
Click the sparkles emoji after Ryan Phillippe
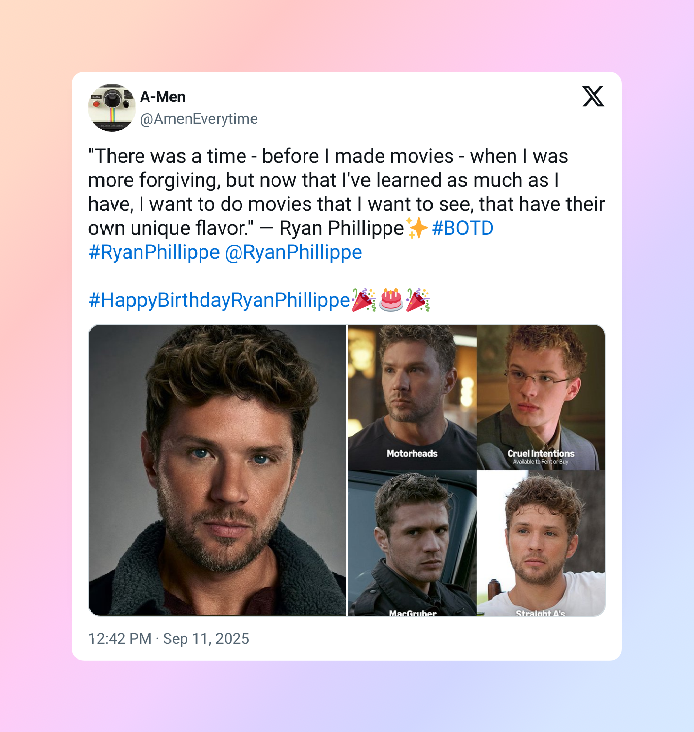(416, 228)
